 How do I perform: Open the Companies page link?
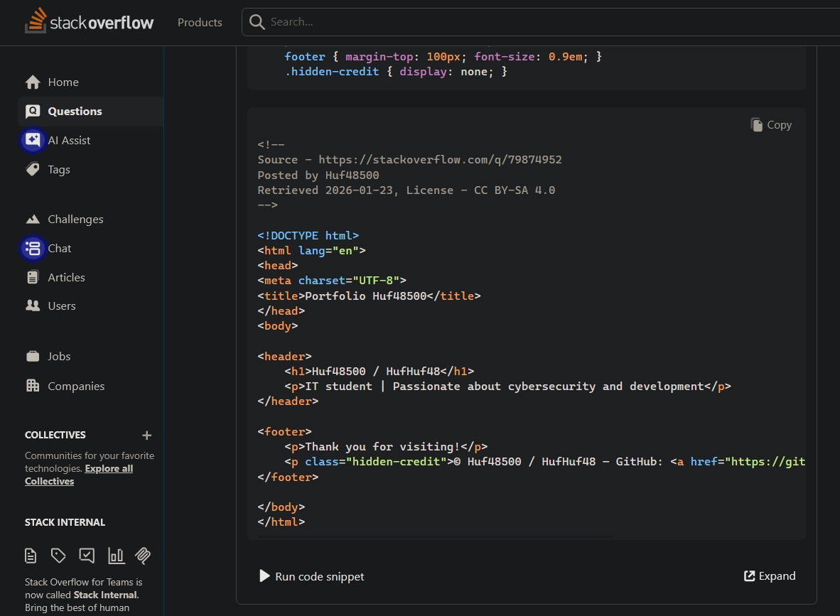point(76,387)
